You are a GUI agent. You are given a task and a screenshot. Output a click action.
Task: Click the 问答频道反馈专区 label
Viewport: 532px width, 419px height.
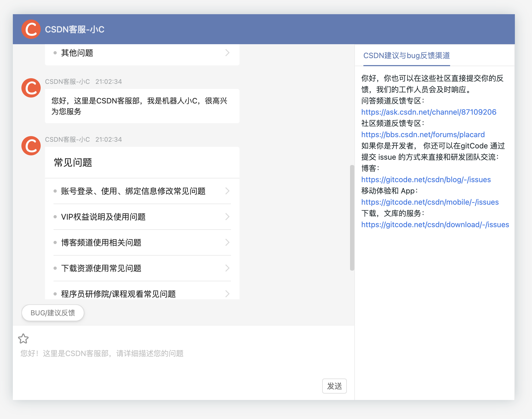click(x=393, y=101)
